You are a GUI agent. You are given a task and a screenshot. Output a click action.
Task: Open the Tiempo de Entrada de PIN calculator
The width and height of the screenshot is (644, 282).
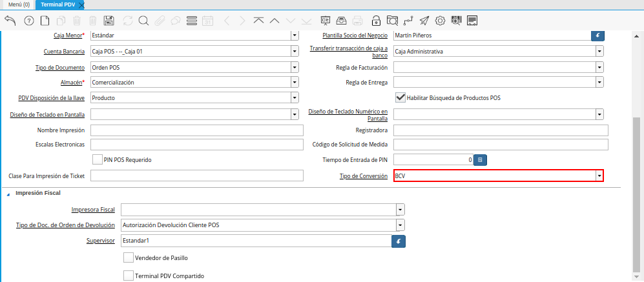click(480, 159)
